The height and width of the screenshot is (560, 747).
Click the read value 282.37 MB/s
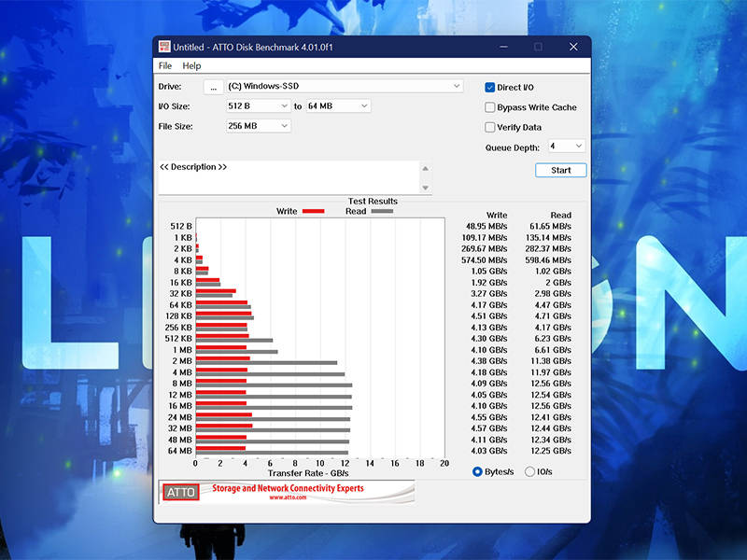[x=548, y=248]
